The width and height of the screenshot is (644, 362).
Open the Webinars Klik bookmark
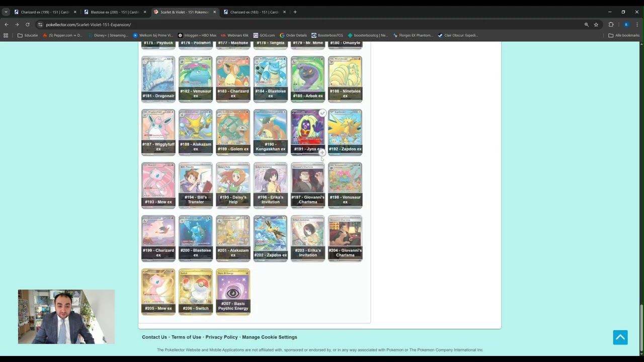(x=235, y=35)
